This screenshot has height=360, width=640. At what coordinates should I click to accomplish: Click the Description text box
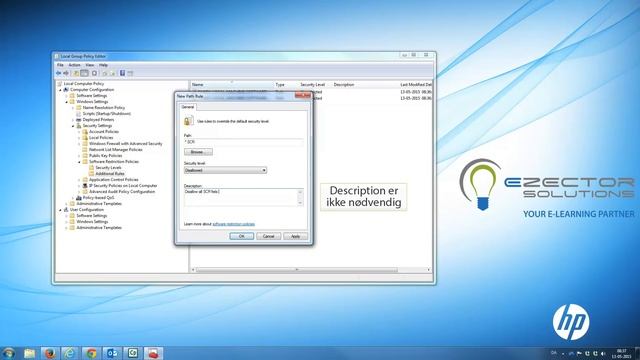[241, 197]
